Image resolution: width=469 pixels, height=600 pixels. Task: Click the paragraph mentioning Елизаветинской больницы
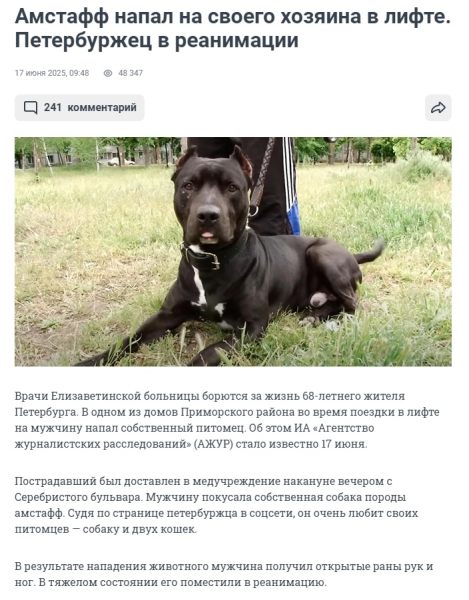pos(227,420)
